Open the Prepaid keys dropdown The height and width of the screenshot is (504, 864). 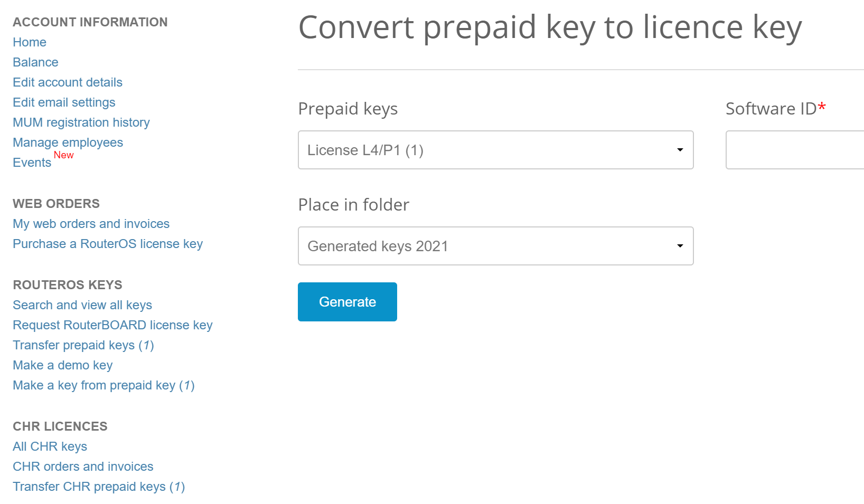(495, 150)
